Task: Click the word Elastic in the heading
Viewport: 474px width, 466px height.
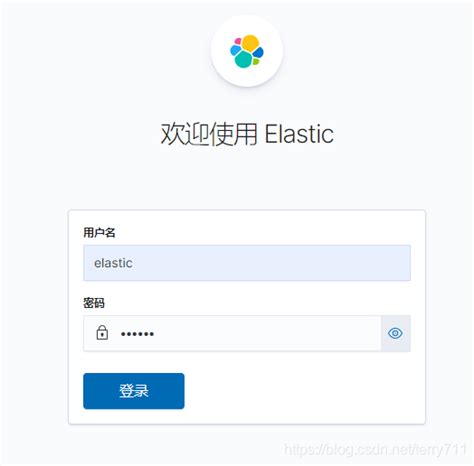Action: tap(299, 134)
